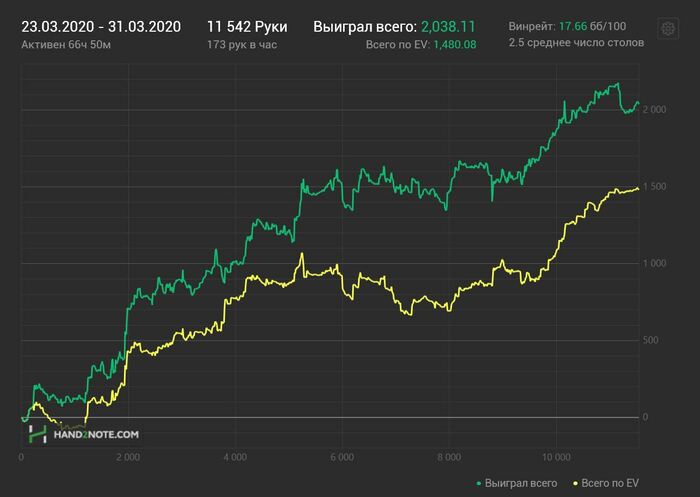
Task: Click the y-axis label 1 000
Action: point(654,263)
